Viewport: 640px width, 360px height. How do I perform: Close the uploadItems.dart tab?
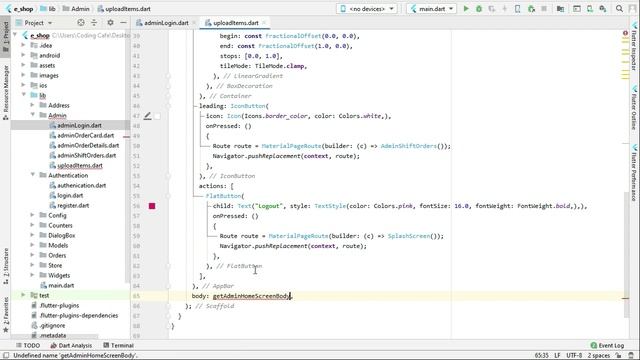click(x=264, y=23)
